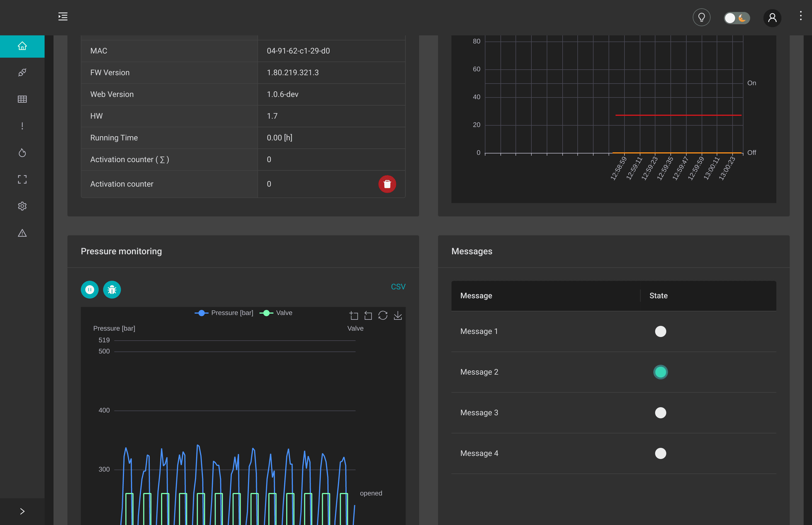Save the pressure chart as an image
The width and height of the screenshot is (812, 525).
(x=398, y=315)
